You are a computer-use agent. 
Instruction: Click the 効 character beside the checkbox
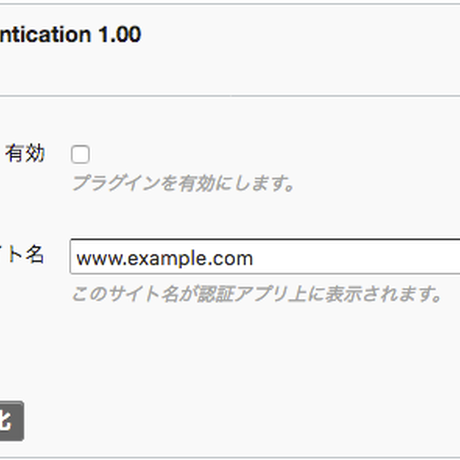(35, 153)
